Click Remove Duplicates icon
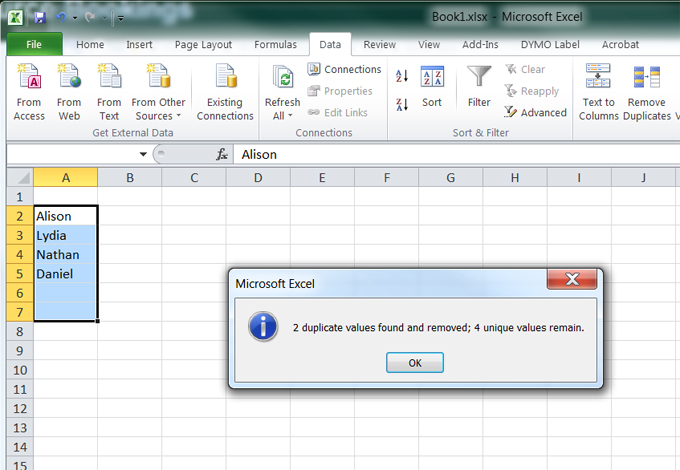The image size is (680, 470). [x=647, y=78]
